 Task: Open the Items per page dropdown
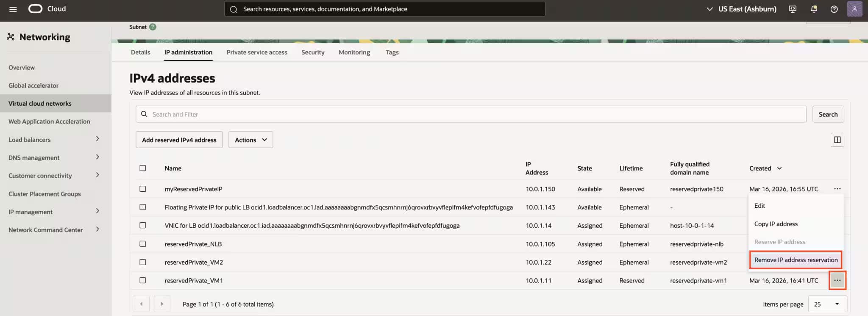[x=827, y=304]
